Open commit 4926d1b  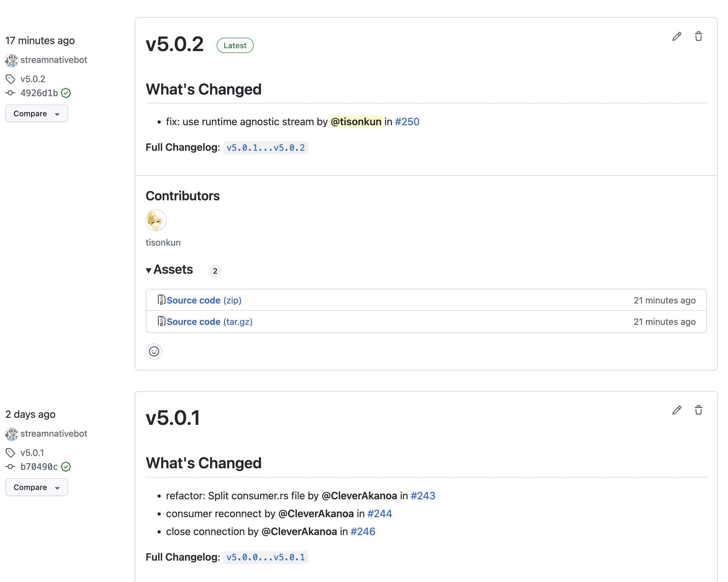[x=39, y=93]
